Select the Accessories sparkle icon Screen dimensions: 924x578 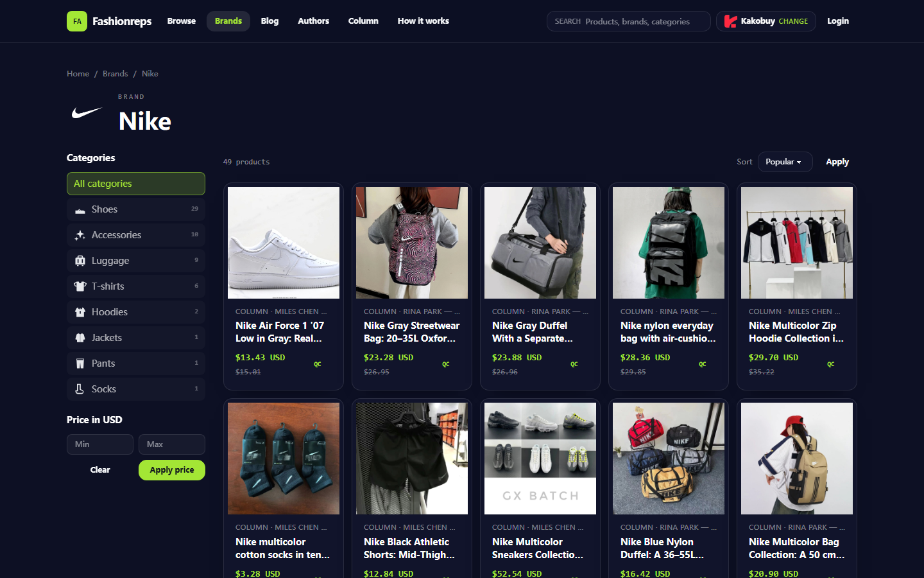tap(80, 235)
